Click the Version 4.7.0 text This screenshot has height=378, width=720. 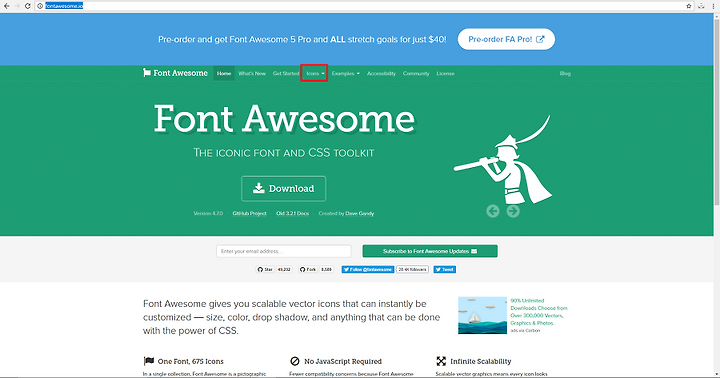[x=208, y=214]
